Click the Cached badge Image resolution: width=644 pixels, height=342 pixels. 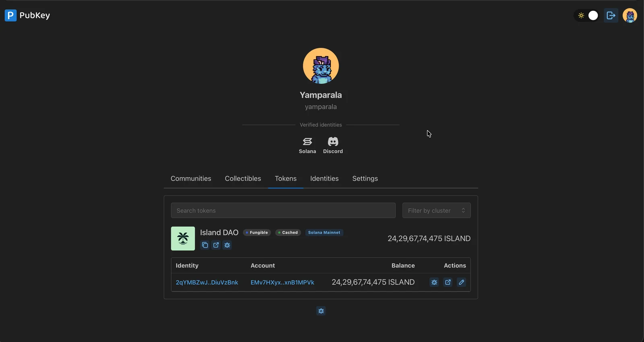point(288,232)
